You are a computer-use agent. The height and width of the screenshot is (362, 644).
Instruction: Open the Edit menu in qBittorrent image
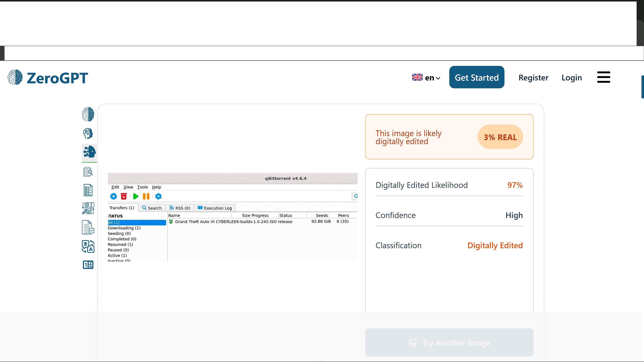[115, 187]
